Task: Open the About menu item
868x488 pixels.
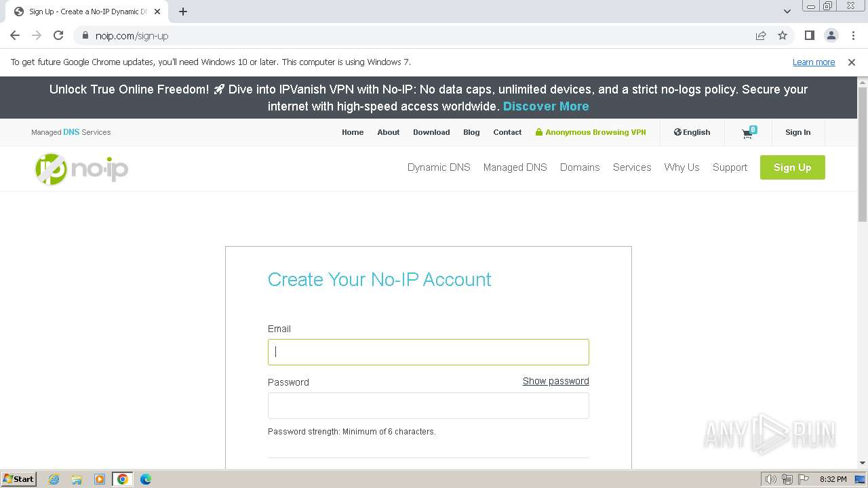Action: click(x=389, y=132)
